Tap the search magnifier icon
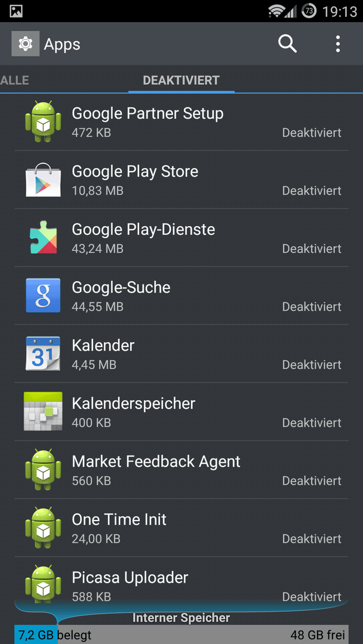 pos(287,44)
